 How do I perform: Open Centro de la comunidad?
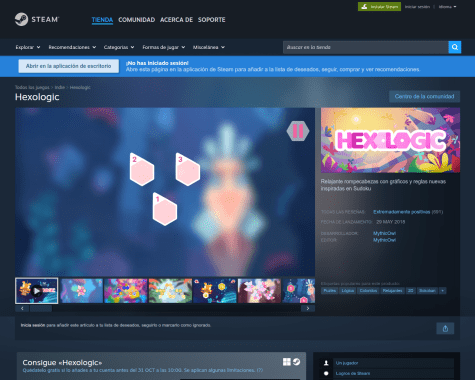click(x=424, y=96)
